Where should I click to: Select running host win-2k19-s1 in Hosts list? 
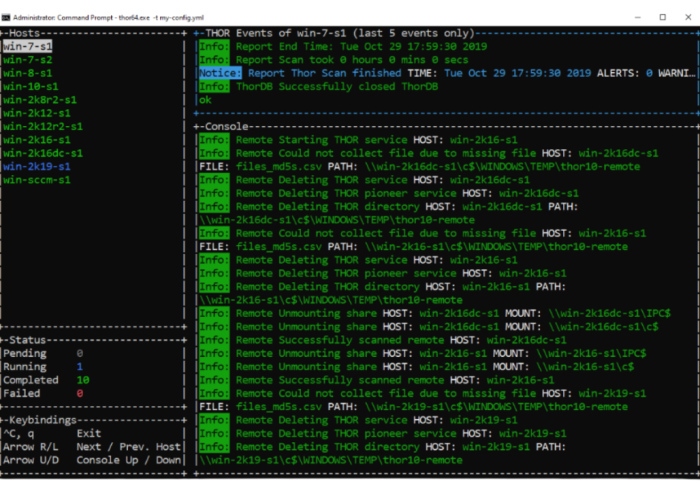[x=37, y=167]
